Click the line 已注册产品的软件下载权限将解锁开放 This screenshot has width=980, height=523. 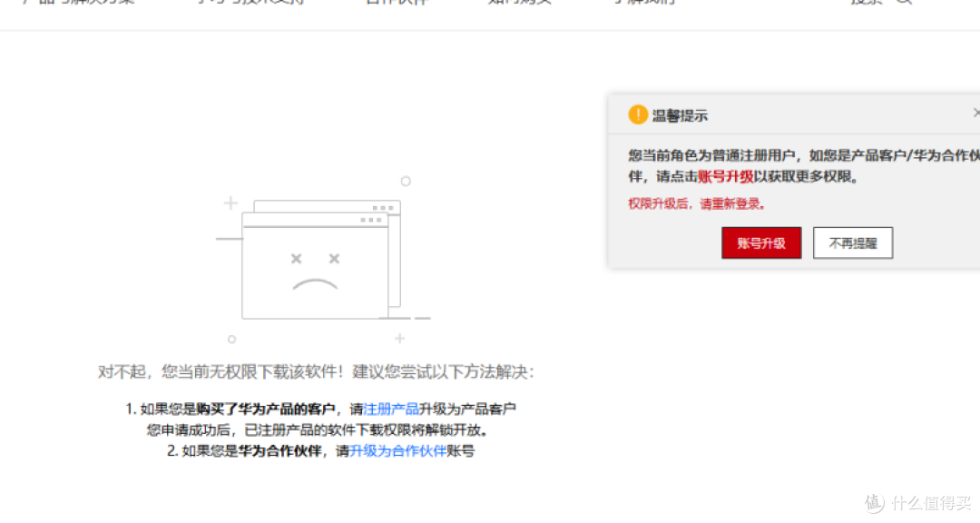point(367,430)
